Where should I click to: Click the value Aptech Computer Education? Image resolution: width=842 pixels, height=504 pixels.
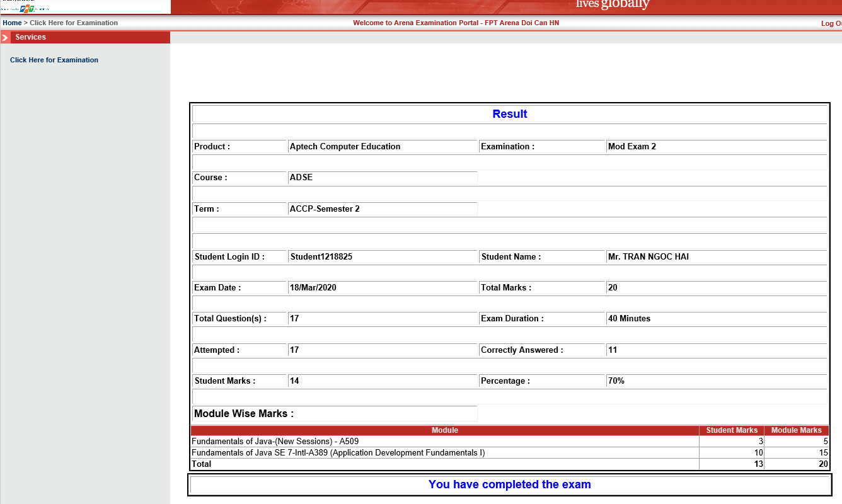click(345, 146)
